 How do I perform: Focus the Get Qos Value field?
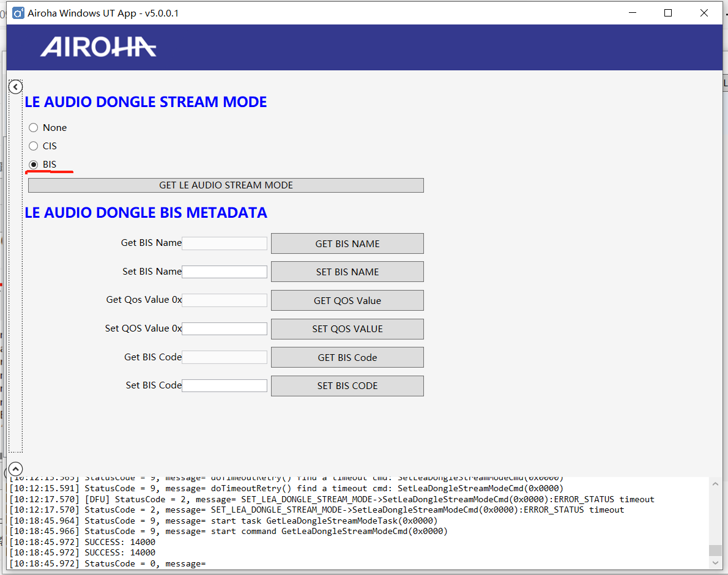pos(225,300)
